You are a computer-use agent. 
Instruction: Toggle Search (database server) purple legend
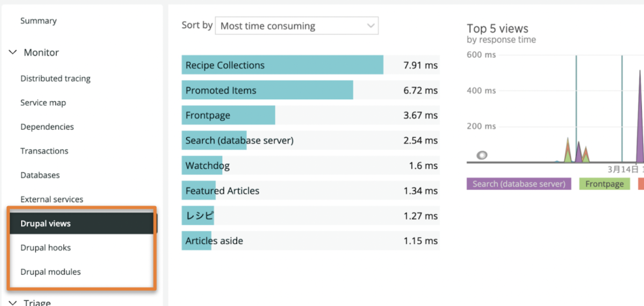point(519,184)
